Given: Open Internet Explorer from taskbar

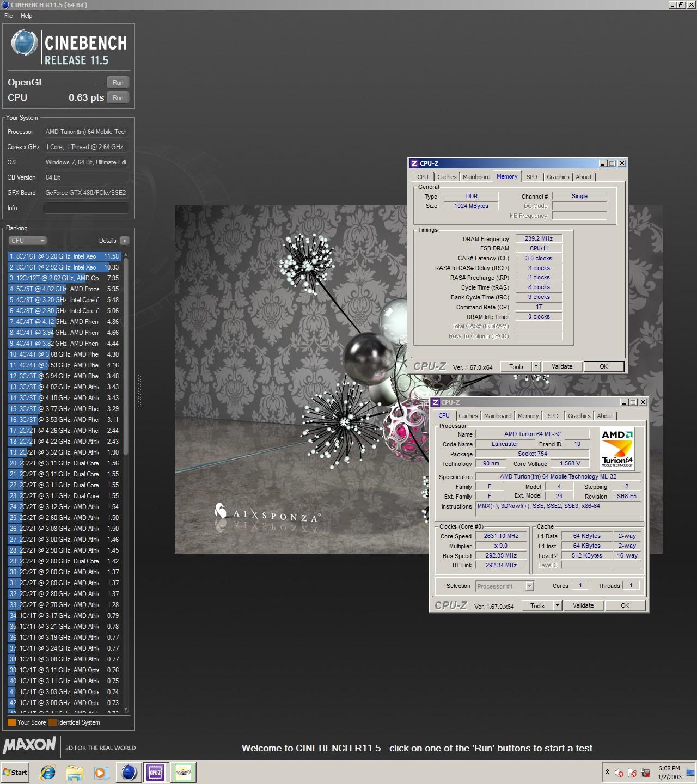Looking at the screenshot, I should (x=48, y=772).
